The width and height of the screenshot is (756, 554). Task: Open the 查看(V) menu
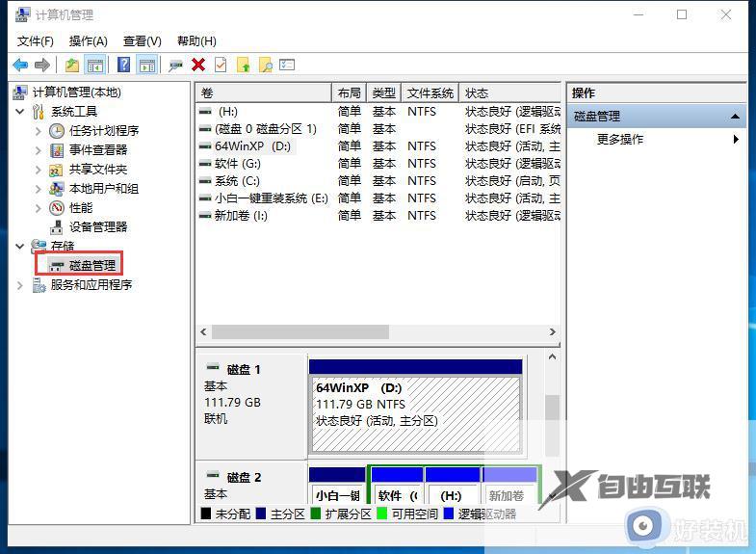pyautogui.click(x=143, y=41)
